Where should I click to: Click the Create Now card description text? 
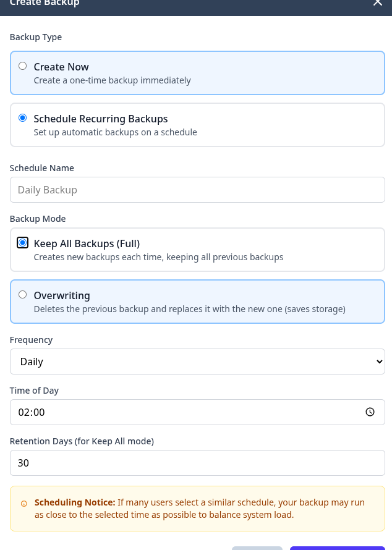tap(112, 80)
